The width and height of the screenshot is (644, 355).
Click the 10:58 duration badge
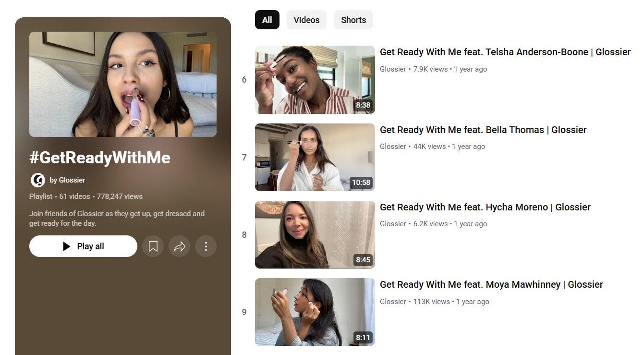tap(361, 183)
